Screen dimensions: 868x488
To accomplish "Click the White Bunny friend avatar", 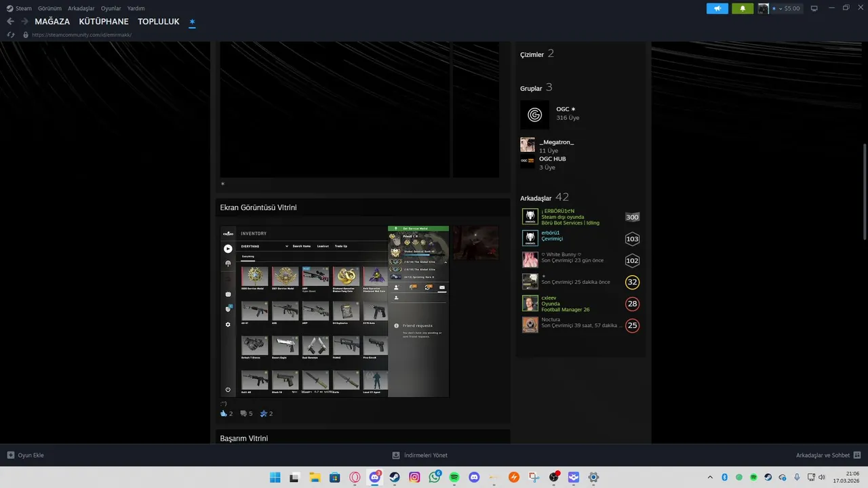I will (x=530, y=260).
